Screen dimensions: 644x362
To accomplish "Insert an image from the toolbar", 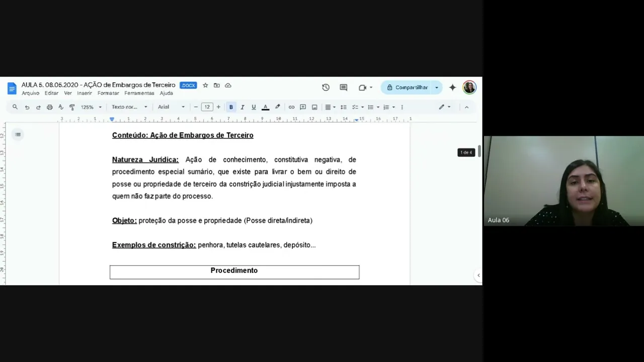I will 314,107.
